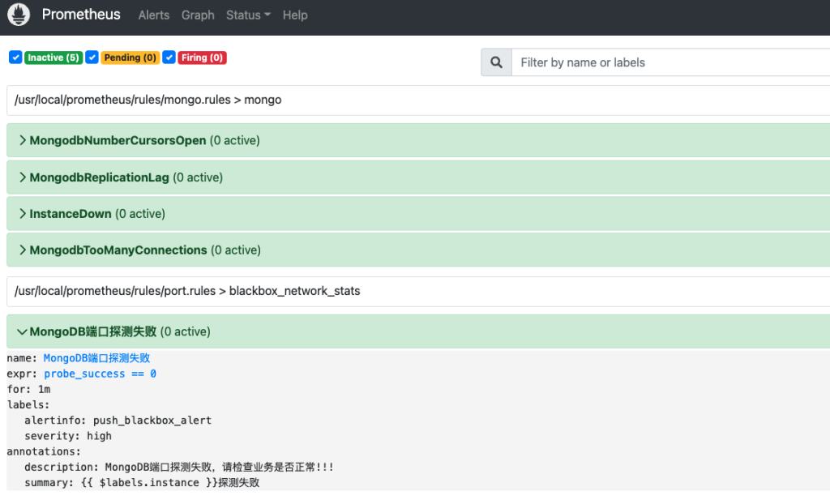Collapse the MongoDB端口探测失败 alert chevron
The width and height of the screenshot is (830, 504).
coord(22,332)
